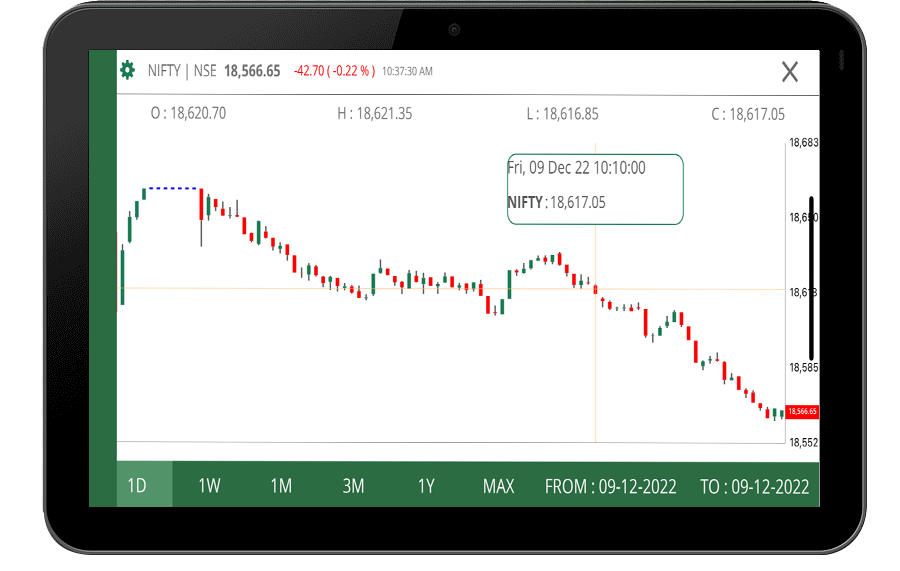900x571 pixels.
Task: Click the open value O : 18,620.70
Action: pos(188,113)
